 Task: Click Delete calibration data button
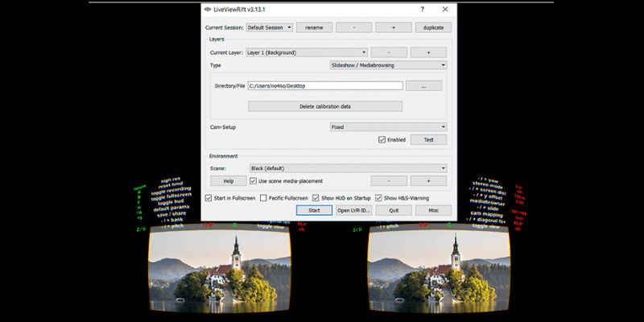pyautogui.click(x=325, y=106)
